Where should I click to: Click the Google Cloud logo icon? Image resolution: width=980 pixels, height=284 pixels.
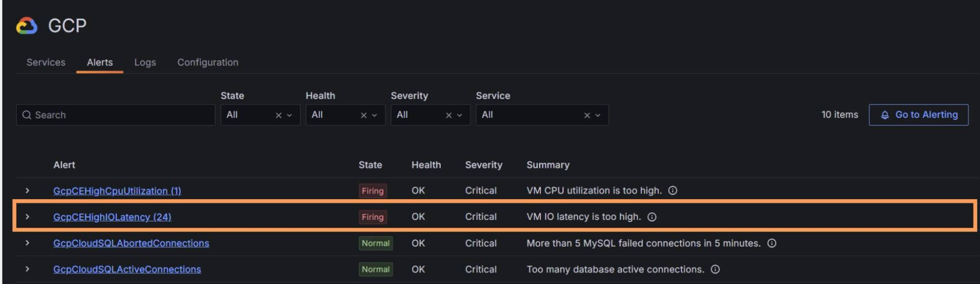(x=26, y=26)
